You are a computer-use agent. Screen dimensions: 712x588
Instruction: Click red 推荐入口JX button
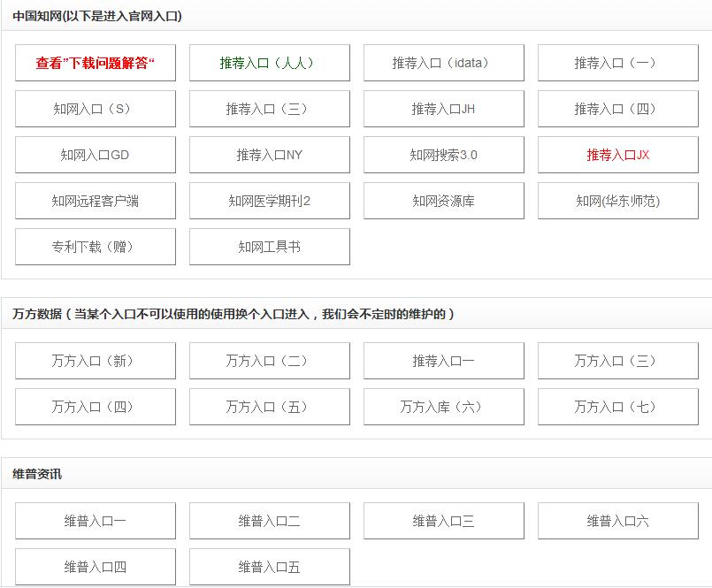pos(618,155)
